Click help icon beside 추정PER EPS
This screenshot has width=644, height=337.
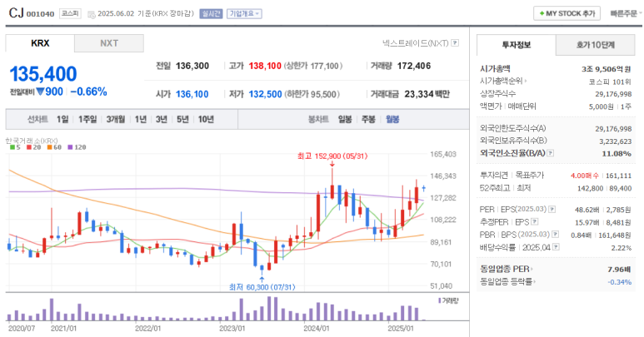(x=534, y=222)
